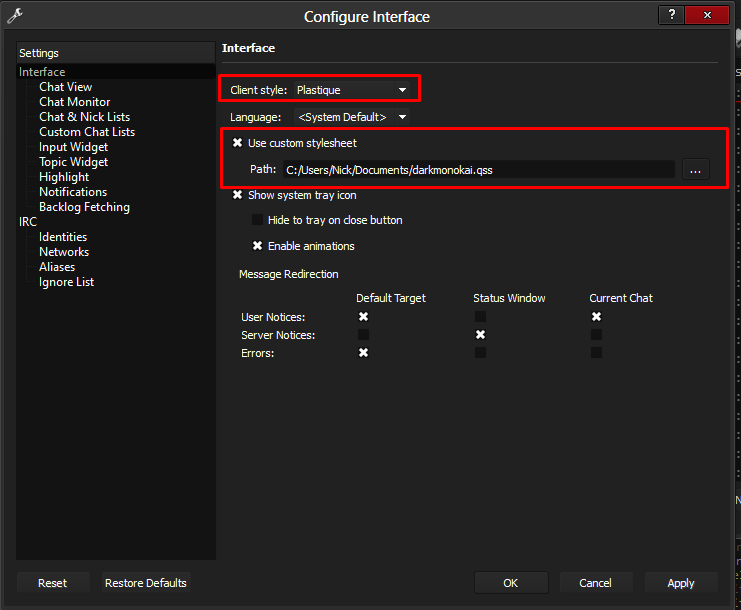Open file browser with the ellipsis button
The width and height of the screenshot is (741, 610).
[695, 170]
